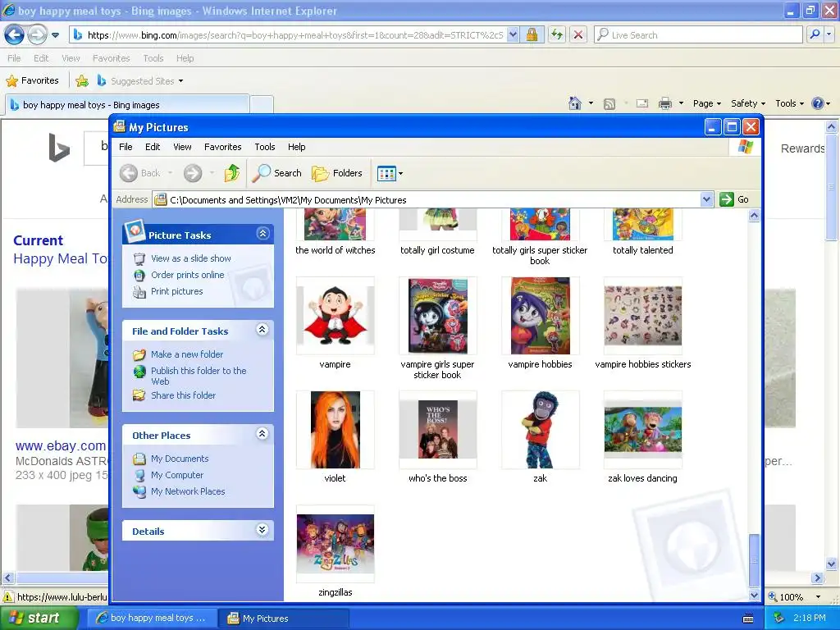Collapse the Other Places panel
Screen dimensions: 840x630
262,433
